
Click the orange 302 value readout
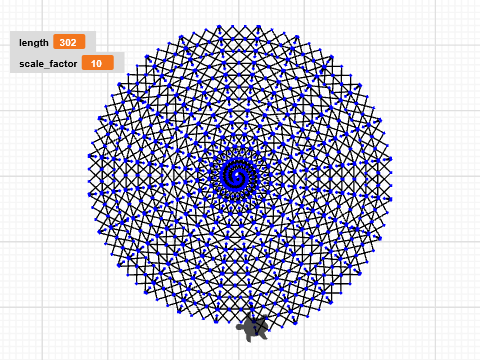tap(69, 42)
